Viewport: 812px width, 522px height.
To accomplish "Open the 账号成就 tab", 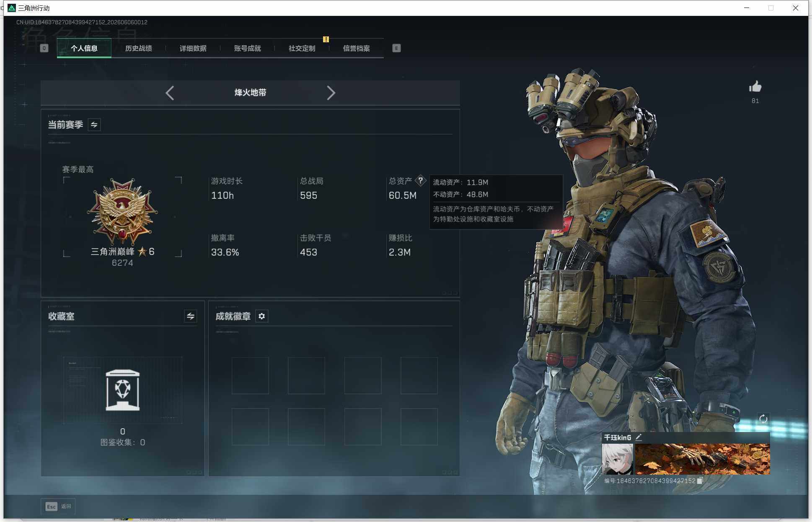I will click(x=248, y=48).
